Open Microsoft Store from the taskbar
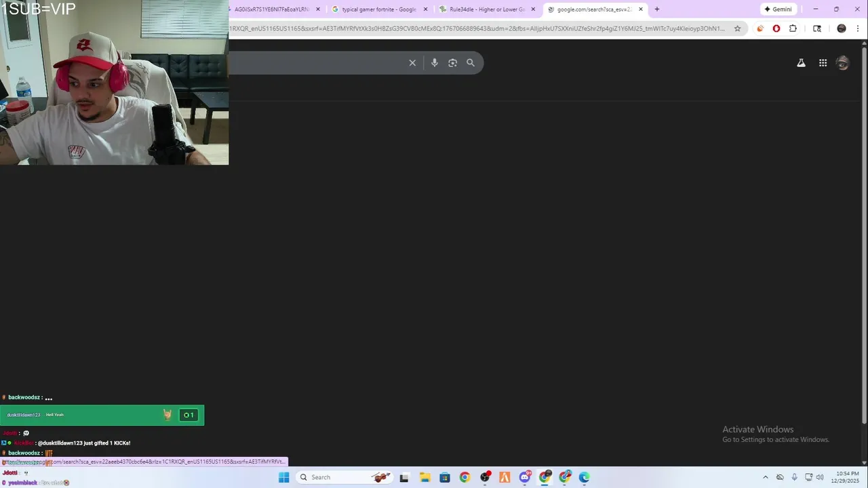The height and width of the screenshot is (488, 868). [444, 477]
